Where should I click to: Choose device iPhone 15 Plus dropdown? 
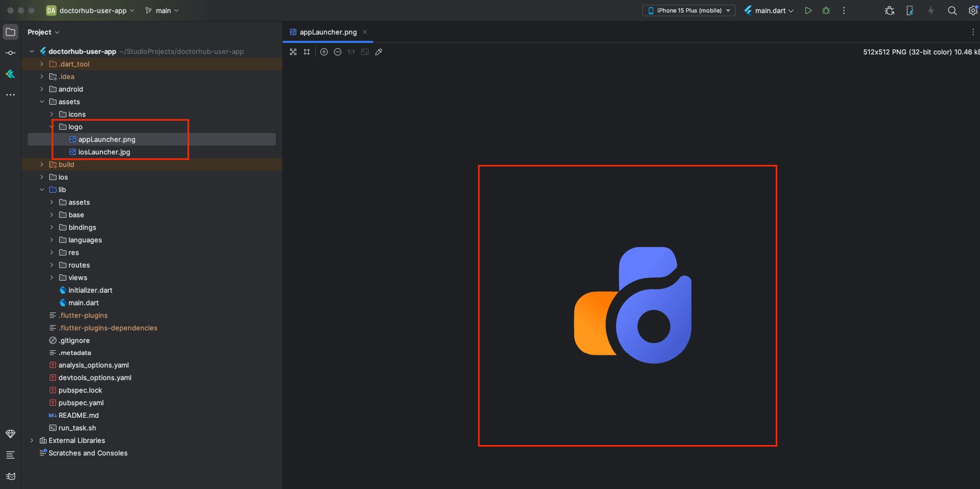(689, 10)
